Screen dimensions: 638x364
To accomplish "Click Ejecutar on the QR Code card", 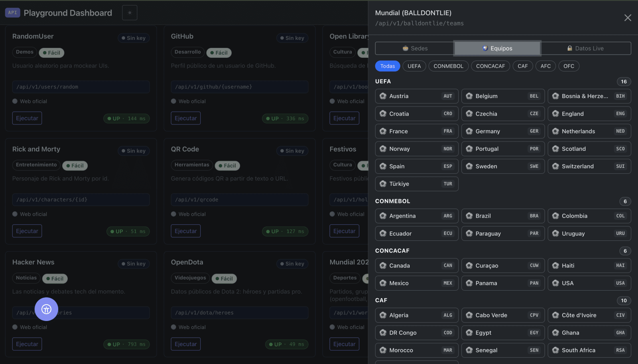I will point(186,231).
